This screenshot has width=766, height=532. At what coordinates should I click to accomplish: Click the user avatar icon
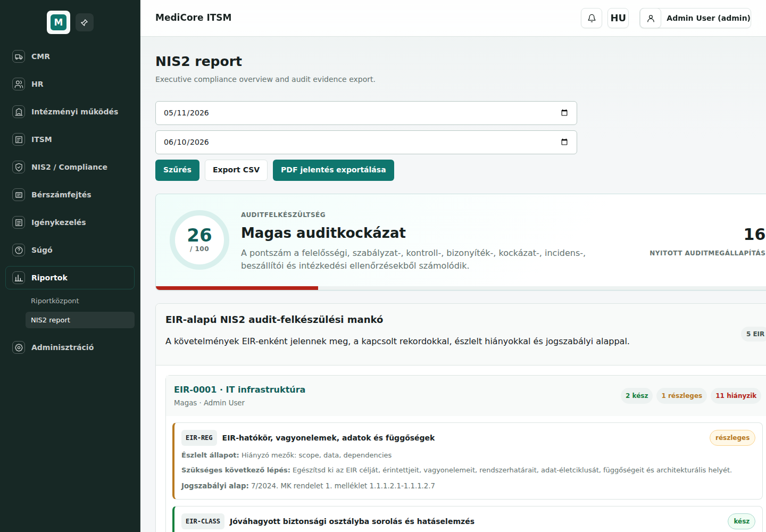point(651,18)
